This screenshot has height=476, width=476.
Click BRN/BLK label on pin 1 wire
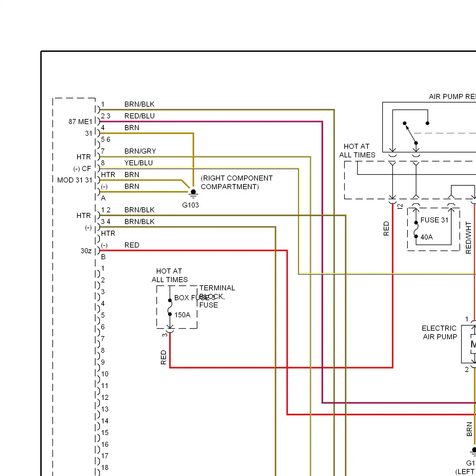[139, 104]
